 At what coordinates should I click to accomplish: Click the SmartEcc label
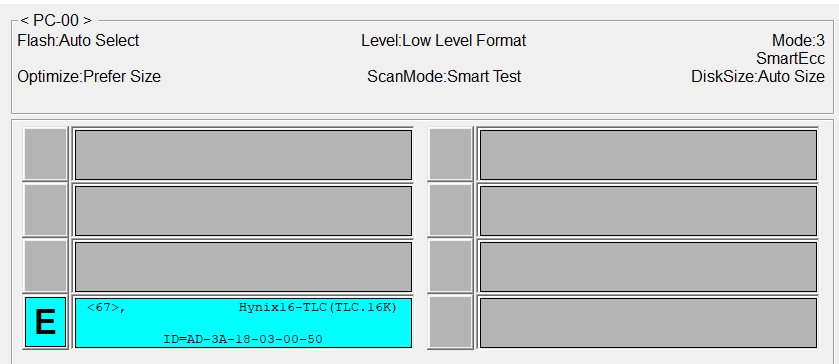coord(790,58)
